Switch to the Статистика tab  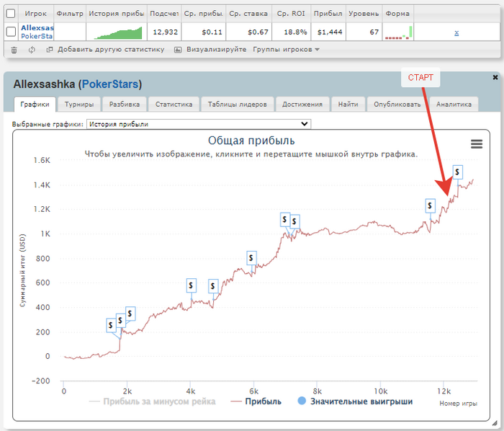click(x=174, y=105)
